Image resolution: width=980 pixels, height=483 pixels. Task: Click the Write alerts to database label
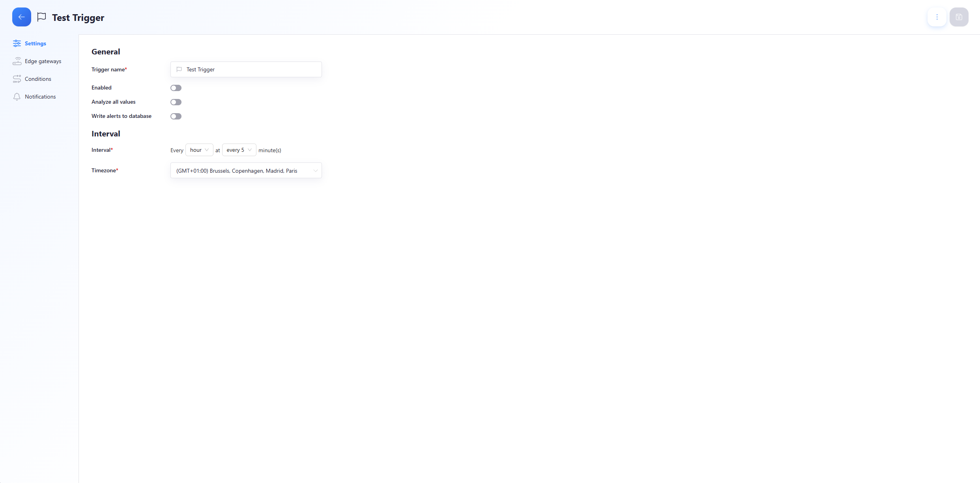[x=122, y=116]
